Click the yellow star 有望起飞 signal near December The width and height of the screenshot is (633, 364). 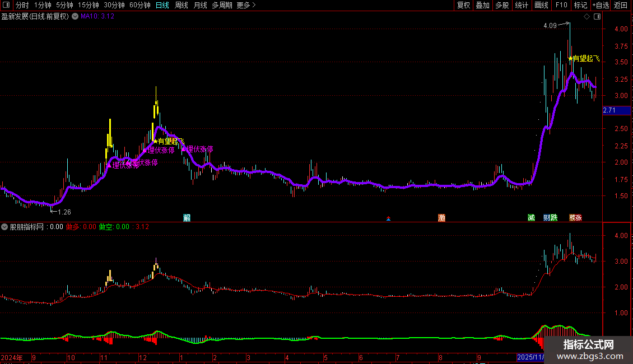[169, 141]
